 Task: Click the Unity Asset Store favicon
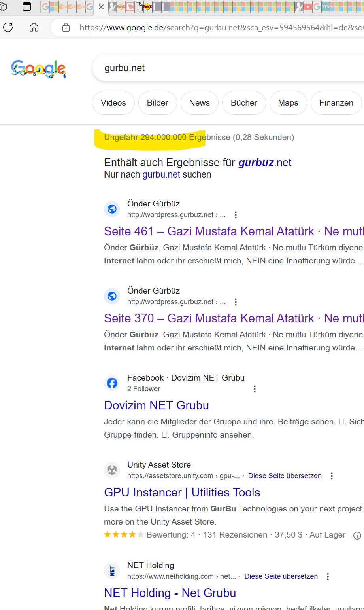[112, 470]
